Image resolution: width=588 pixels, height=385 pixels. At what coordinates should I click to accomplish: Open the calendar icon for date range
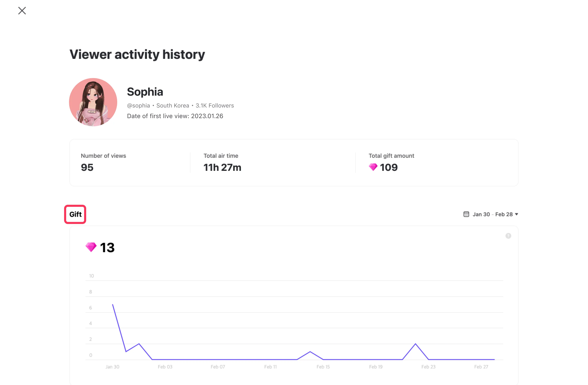466,214
